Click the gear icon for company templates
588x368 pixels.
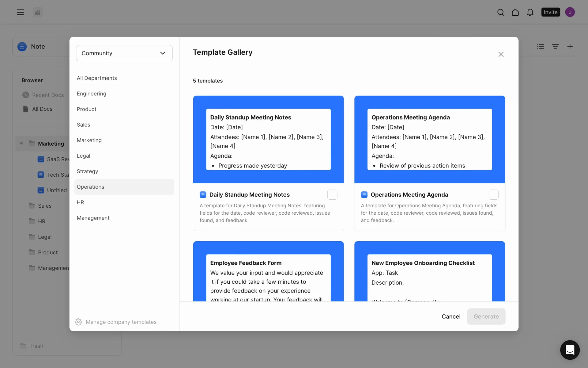tap(78, 322)
